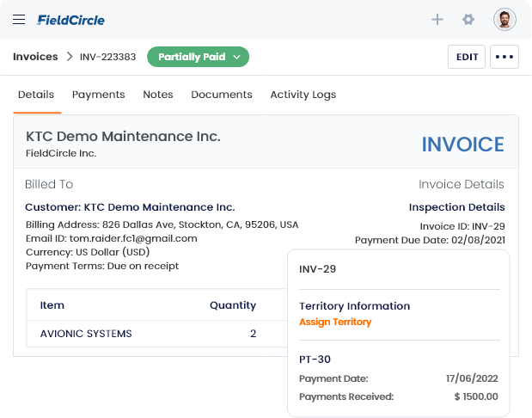This screenshot has height=418, width=532.
Task: Open settings via the gear icon
Action: 468,20
